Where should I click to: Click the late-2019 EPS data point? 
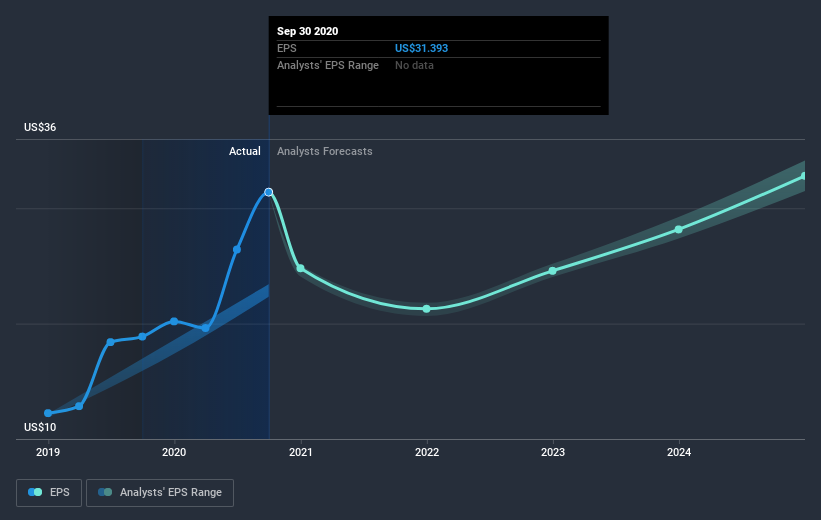142,337
